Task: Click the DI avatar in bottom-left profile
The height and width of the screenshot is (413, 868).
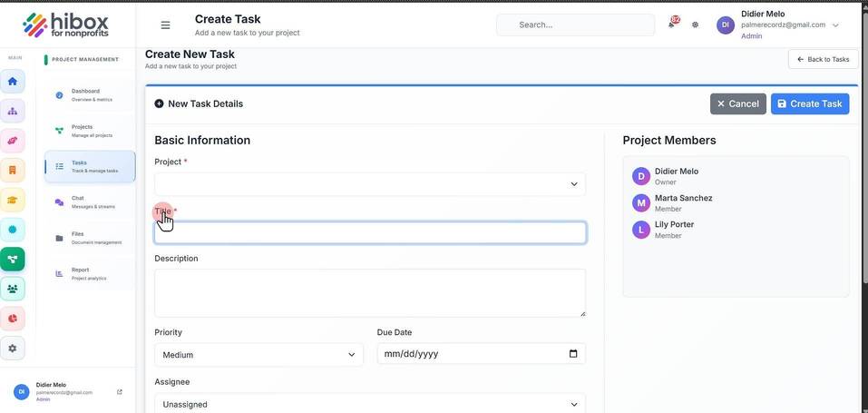Action: 22,391
